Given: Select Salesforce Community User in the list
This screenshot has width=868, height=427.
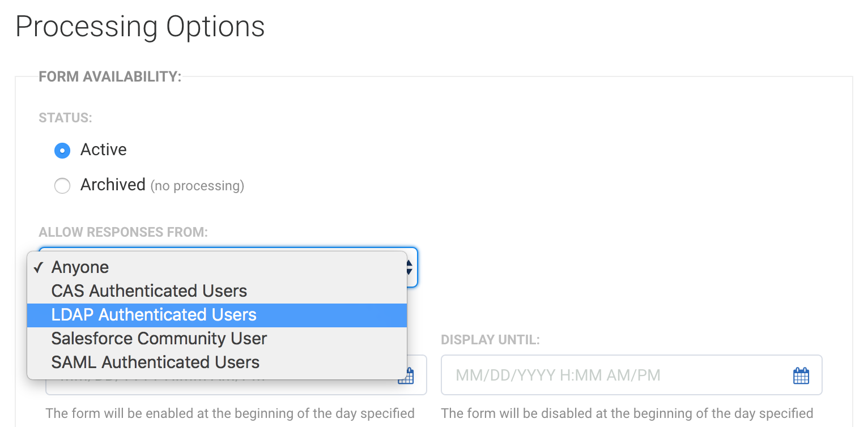Looking at the screenshot, I should pos(159,339).
